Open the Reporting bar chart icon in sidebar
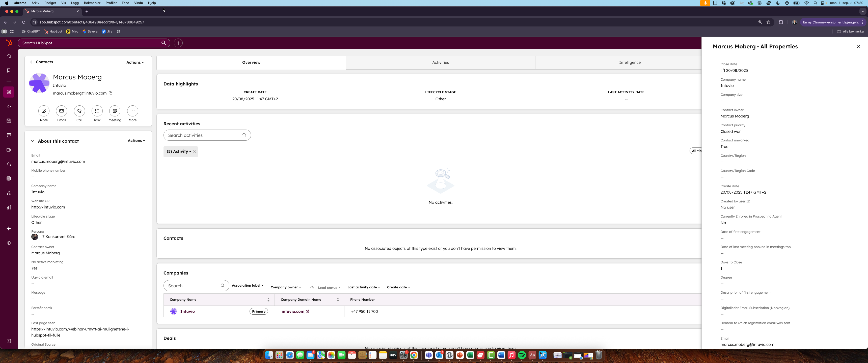This screenshot has height=363, width=868. [x=9, y=207]
